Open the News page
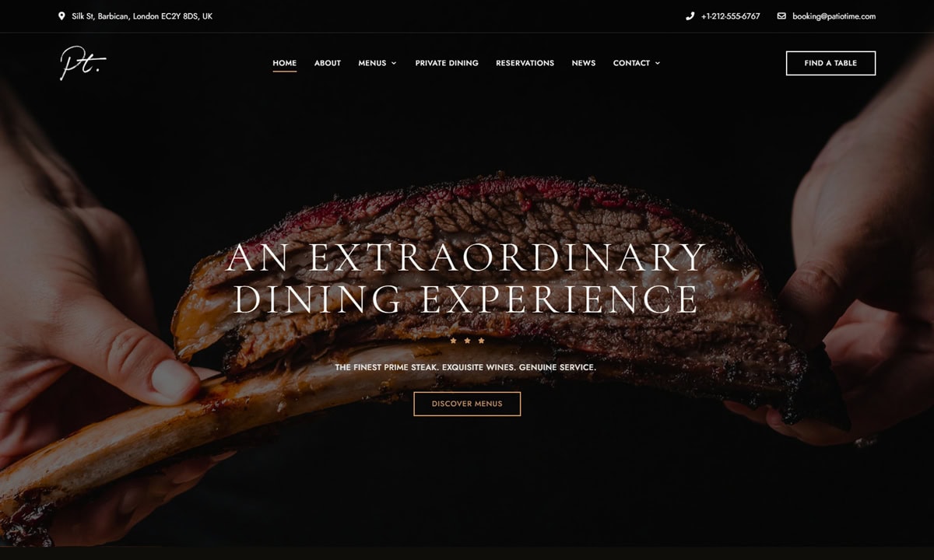 [584, 63]
